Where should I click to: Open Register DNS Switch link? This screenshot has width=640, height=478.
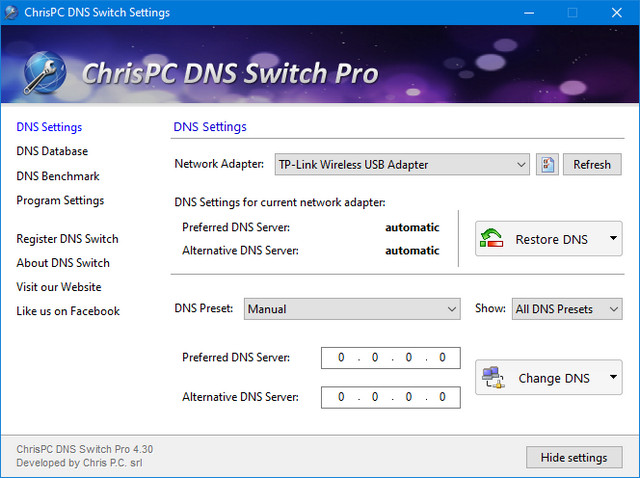67,239
